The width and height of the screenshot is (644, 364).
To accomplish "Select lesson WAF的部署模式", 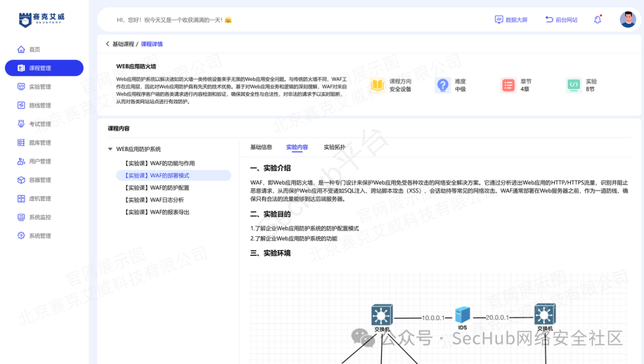I will point(174,175).
